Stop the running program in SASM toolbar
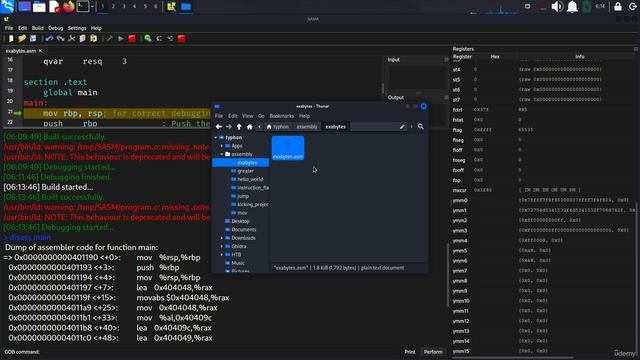 132,38
